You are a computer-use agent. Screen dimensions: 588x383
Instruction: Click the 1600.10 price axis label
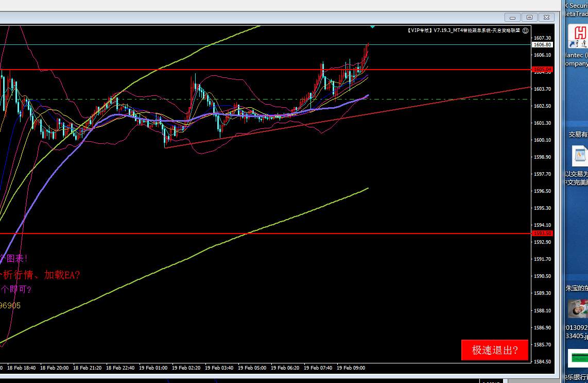542,140
